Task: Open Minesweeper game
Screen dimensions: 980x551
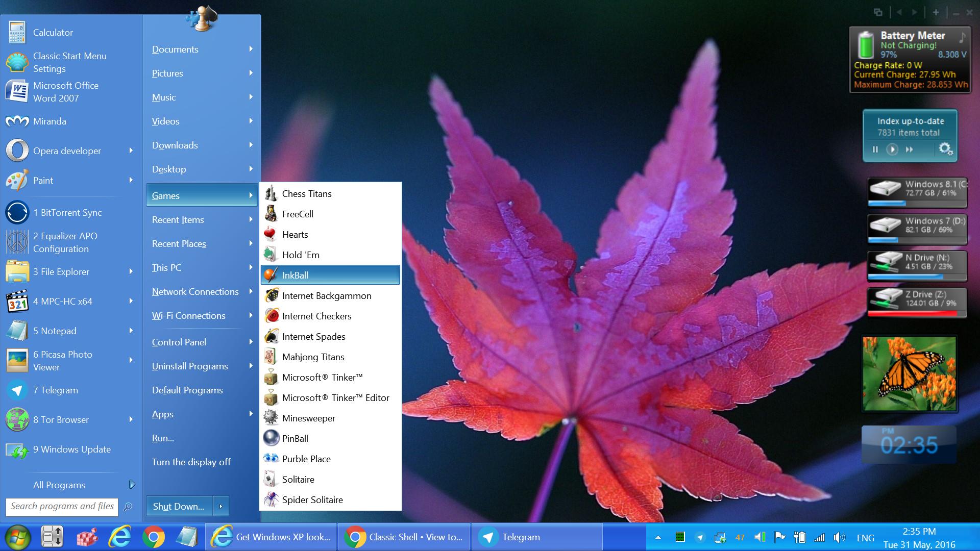Action: [308, 418]
